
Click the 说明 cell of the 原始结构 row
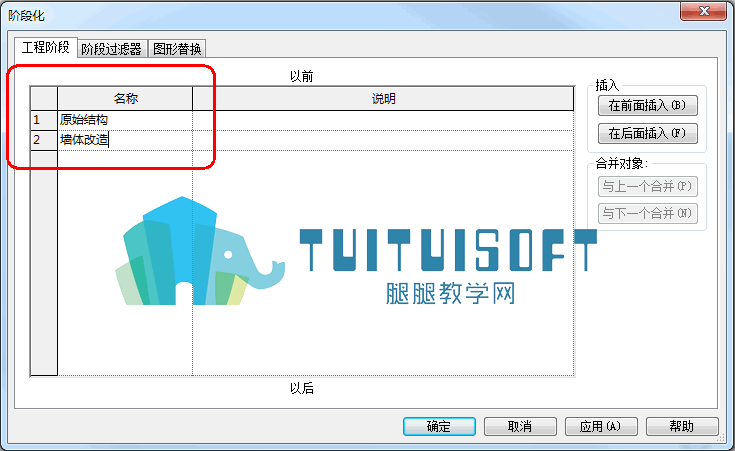383,120
